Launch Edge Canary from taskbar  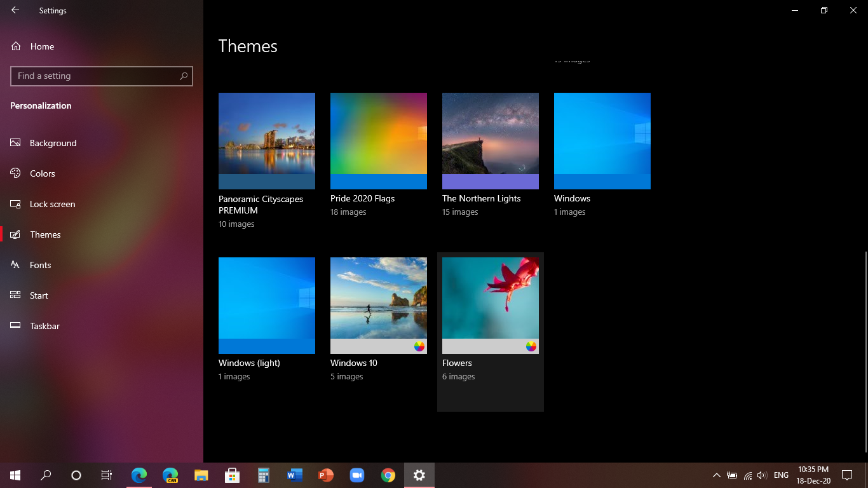170,475
